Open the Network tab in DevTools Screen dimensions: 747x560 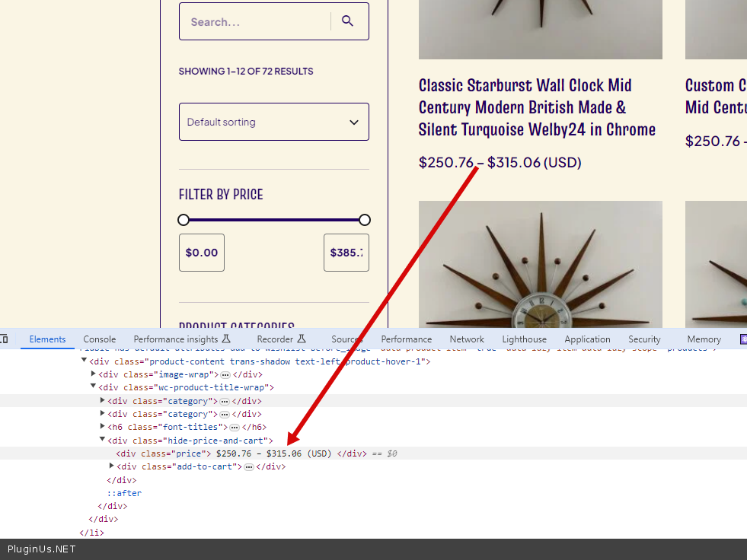click(x=467, y=339)
